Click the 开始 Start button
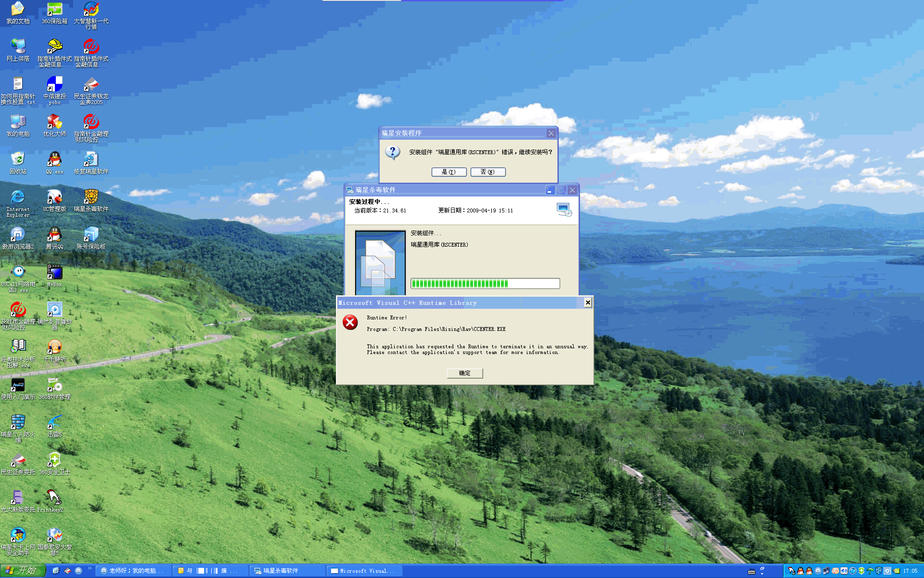Image resolution: width=924 pixels, height=578 pixels. point(23,571)
